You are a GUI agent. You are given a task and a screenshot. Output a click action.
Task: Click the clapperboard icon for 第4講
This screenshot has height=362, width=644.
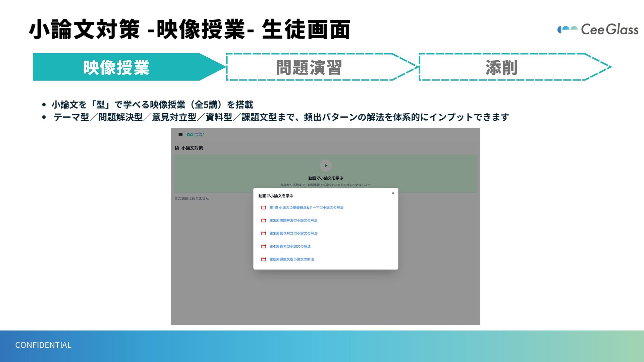264,247
